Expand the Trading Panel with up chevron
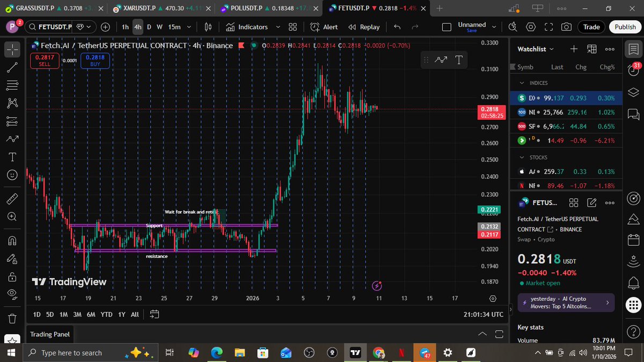The height and width of the screenshot is (362, 644). point(483,334)
